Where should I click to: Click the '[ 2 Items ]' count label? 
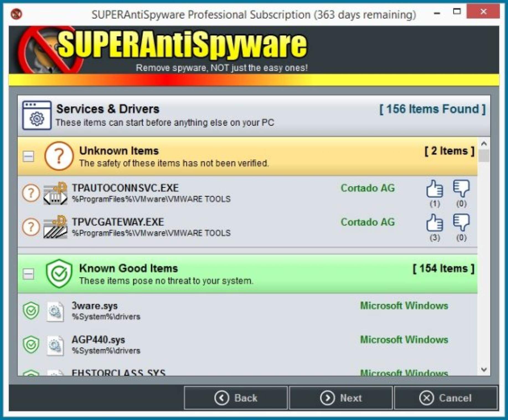[x=450, y=151]
